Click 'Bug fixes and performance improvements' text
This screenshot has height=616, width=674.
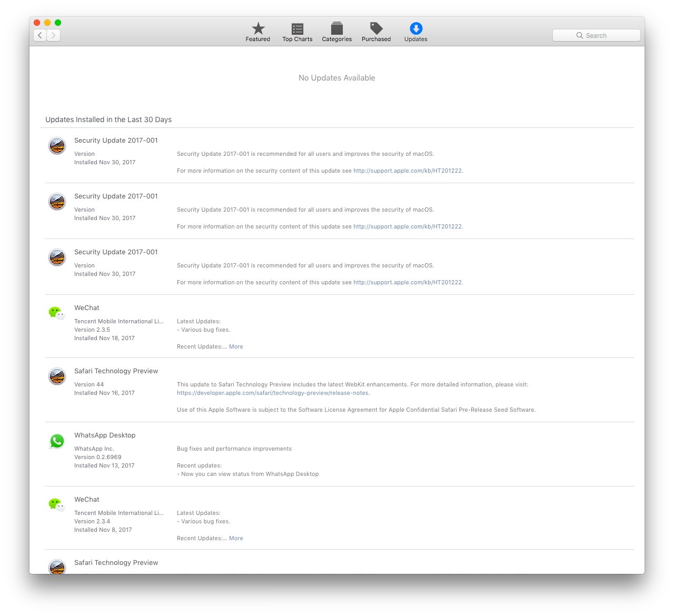[x=234, y=449]
